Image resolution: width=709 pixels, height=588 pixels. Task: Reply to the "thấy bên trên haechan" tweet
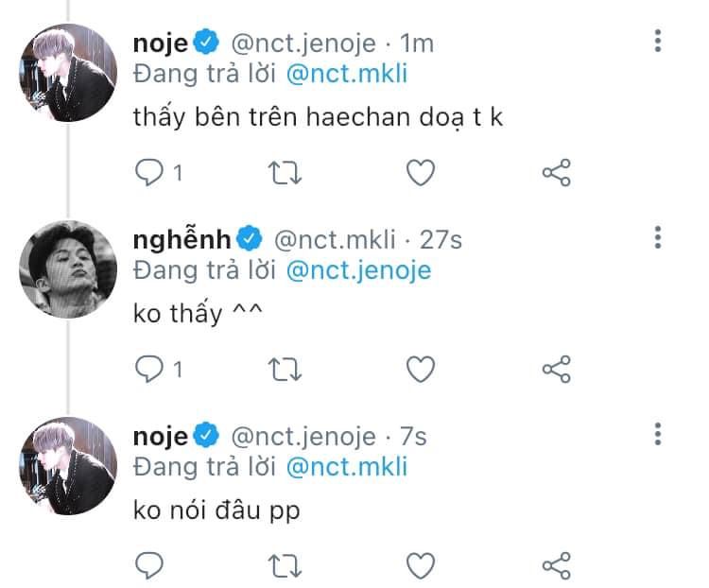(x=149, y=172)
